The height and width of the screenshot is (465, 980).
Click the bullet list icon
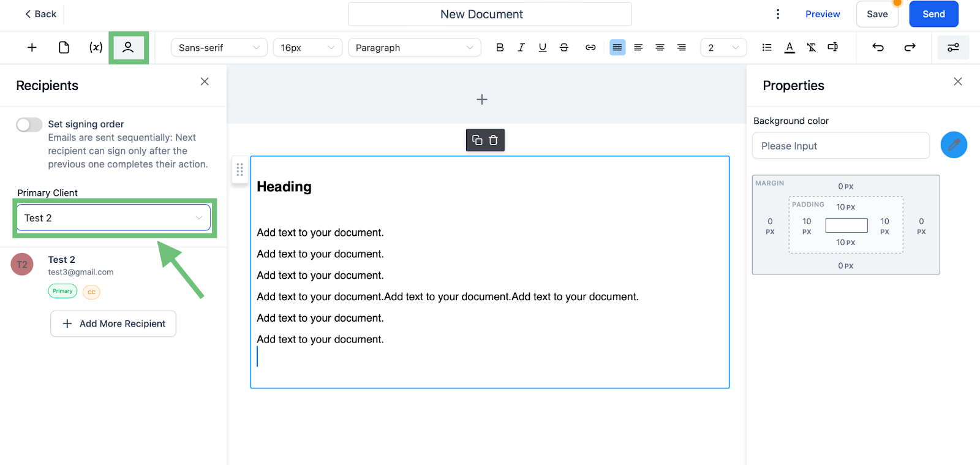[x=767, y=47]
